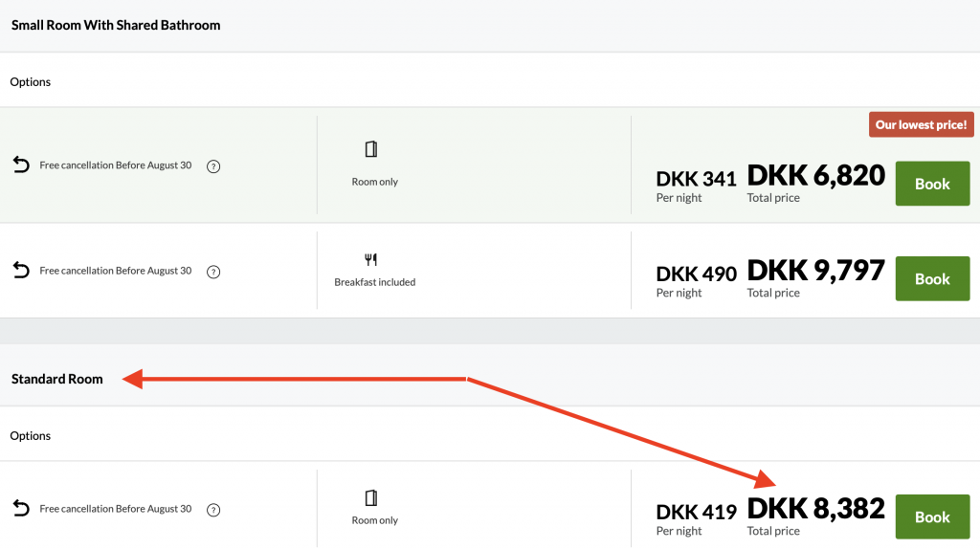Click door icon for Small Room only option

tap(371, 149)
